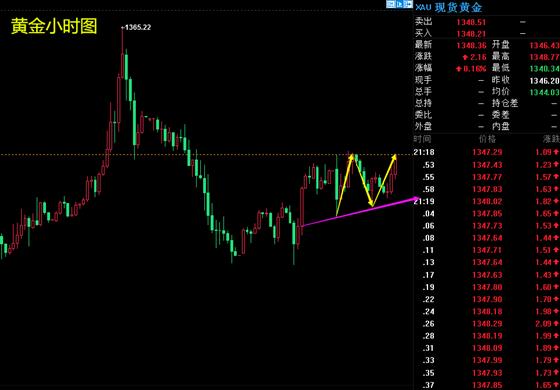Click the dashed horizontal price level line
The image size is (560, 390).
205,155
